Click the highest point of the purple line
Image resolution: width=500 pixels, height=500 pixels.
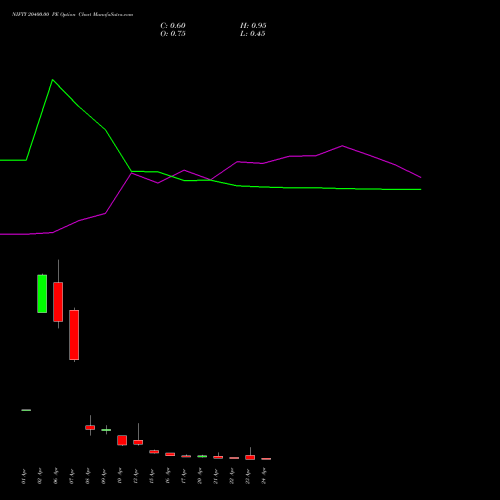click(x=342, y=146)
